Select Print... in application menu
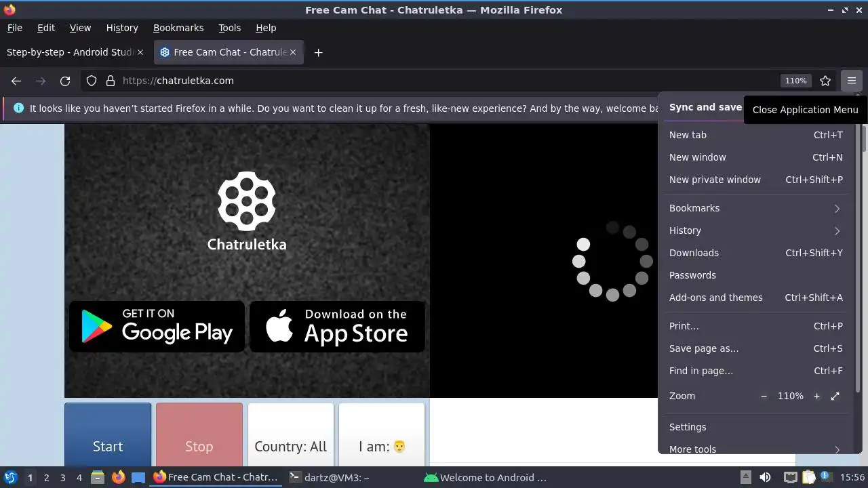 tap(755, 326)
